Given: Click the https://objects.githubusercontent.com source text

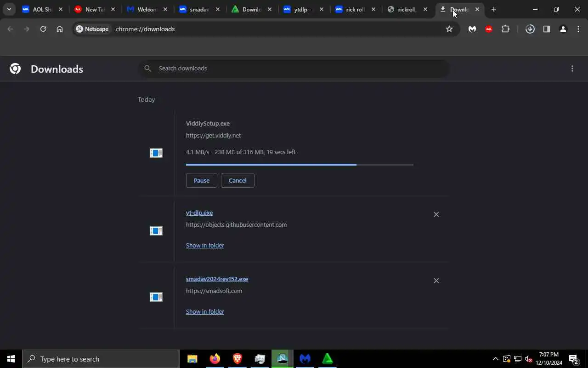Looking at the screenshot, I should click(236, 224).
